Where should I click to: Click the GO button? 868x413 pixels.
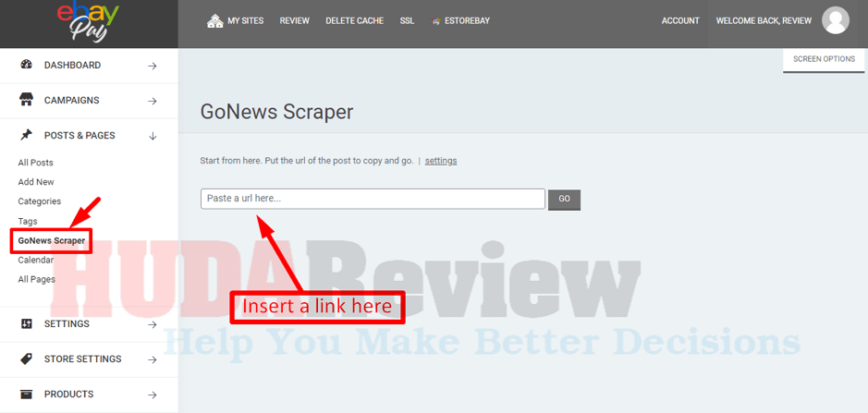564,200
